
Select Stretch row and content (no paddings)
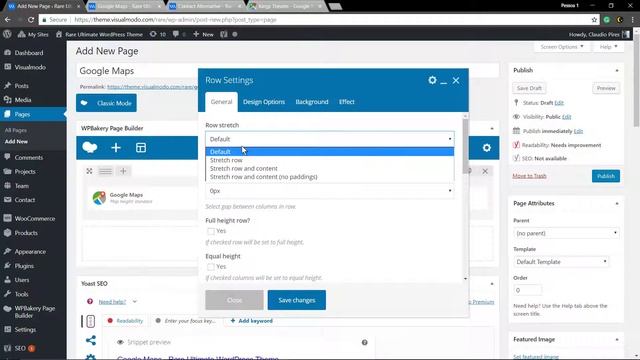330,177
